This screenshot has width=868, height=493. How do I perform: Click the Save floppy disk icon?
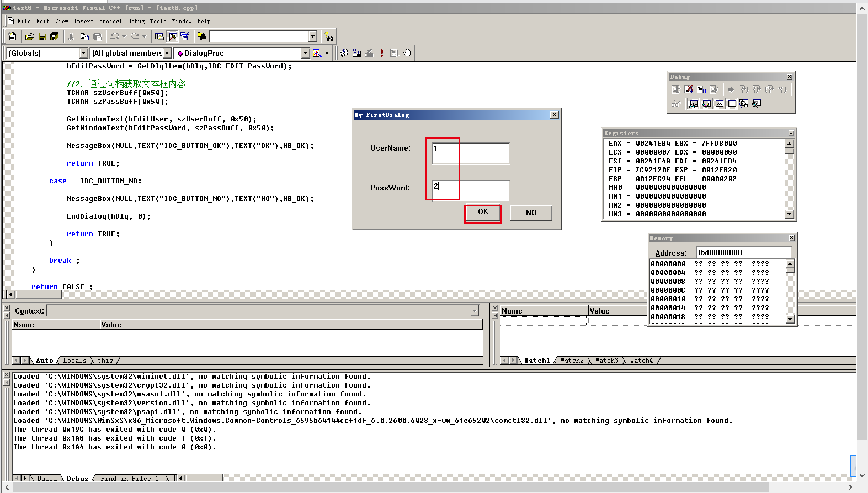pos(42,36)
